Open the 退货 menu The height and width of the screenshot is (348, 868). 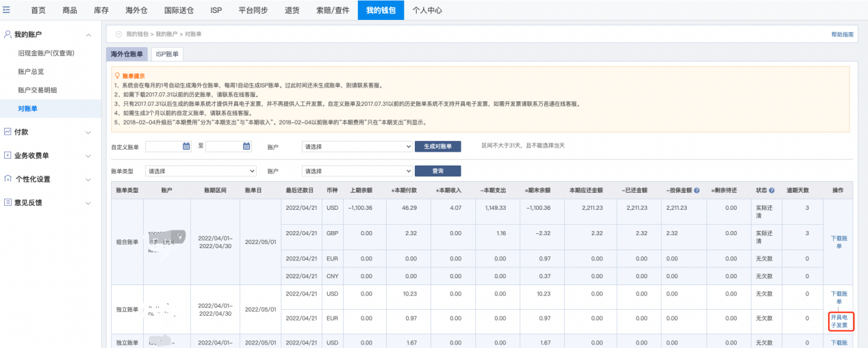pyautogui.click(x=292, y=10)
